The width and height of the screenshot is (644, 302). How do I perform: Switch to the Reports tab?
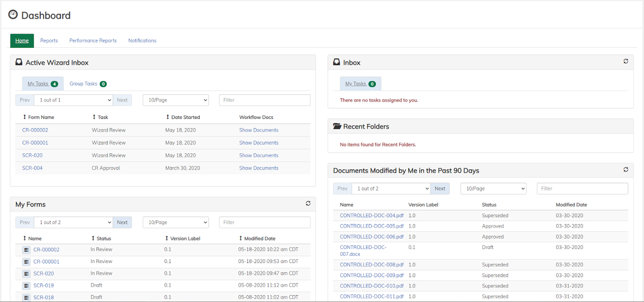49,41
